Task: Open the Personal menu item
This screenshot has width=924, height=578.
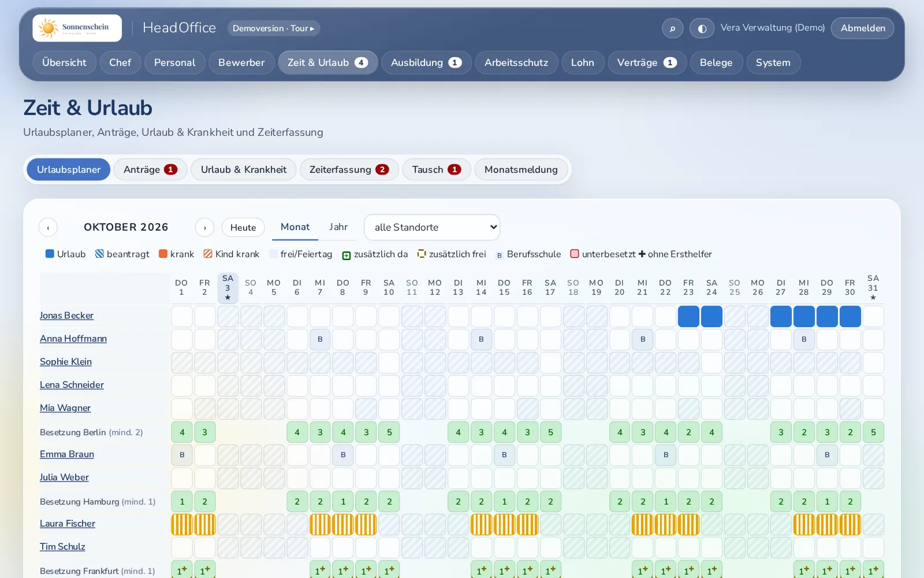Action: tap(175, 62)
